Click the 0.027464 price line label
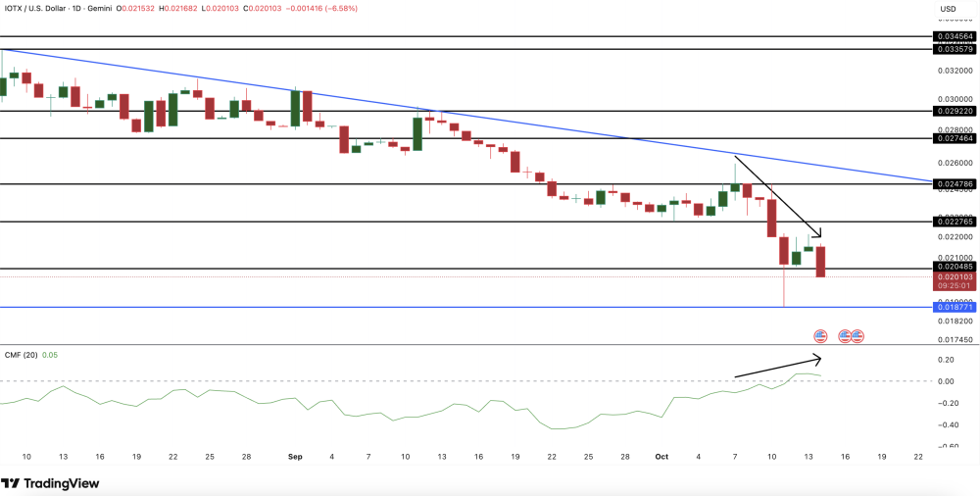This screenshot has height=496, width=980. (x=953, y=137)
